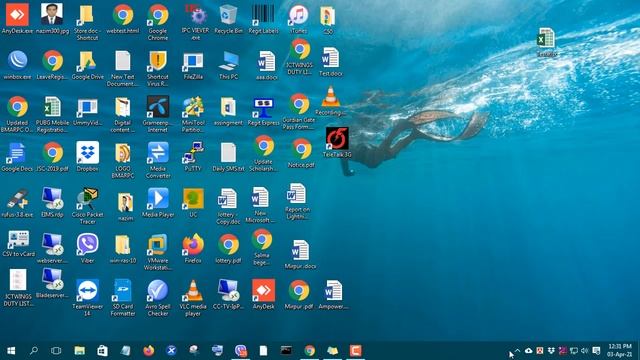The height and width of the screenshot is (360, 640).
Task: Select the Media Player shortcut
Action: 158,203
